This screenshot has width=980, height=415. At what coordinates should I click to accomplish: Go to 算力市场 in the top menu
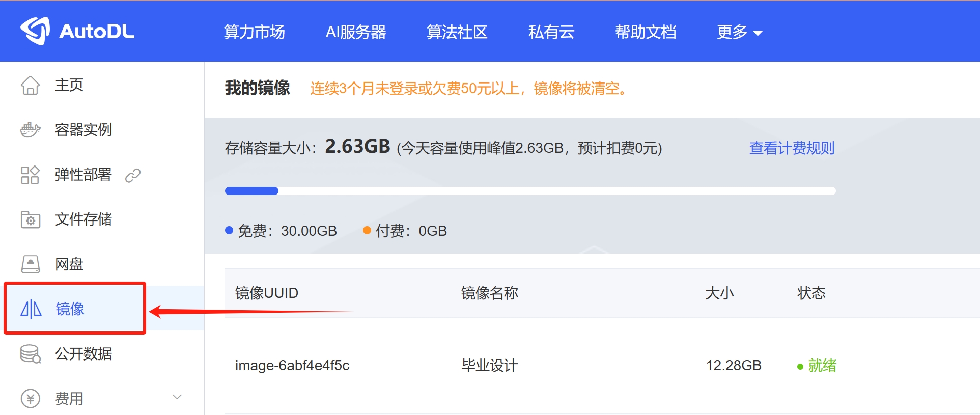click(x=255, y=32)
